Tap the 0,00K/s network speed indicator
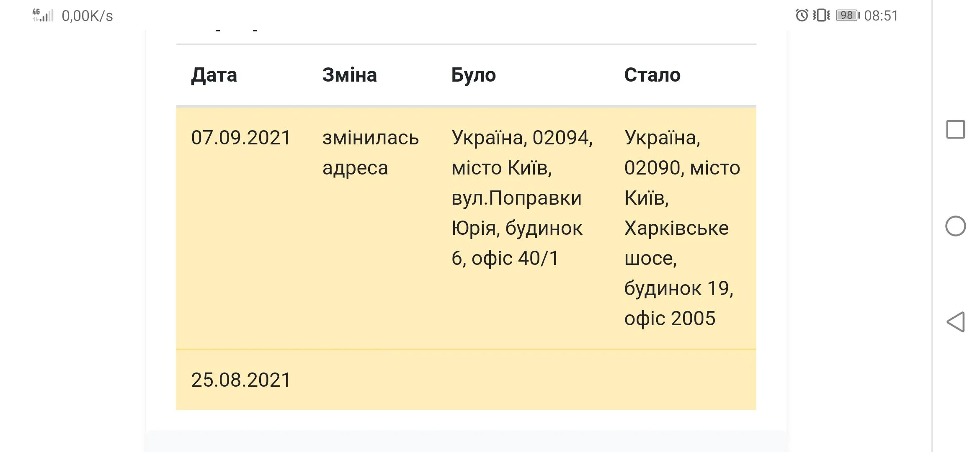Screen dimensions: 980x452 (88, 16)
